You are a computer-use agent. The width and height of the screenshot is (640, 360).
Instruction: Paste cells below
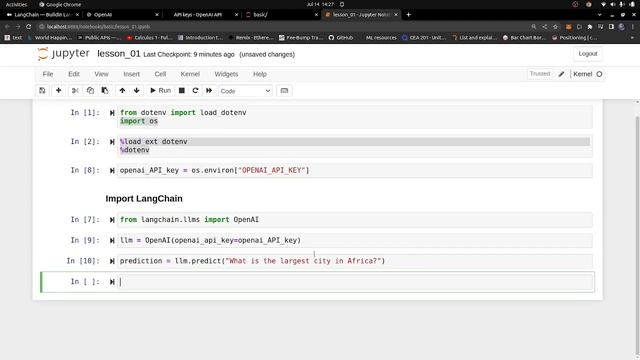pos(105,91)
